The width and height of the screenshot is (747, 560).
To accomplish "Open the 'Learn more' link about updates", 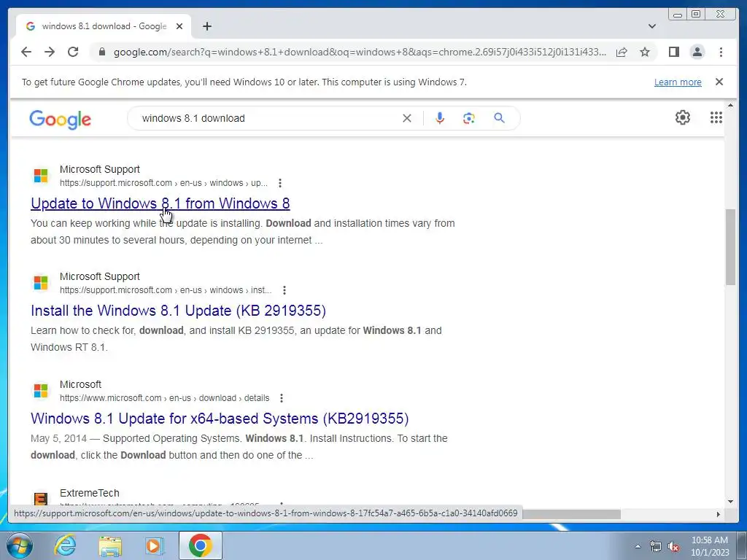I will click(x=678, y=82).
